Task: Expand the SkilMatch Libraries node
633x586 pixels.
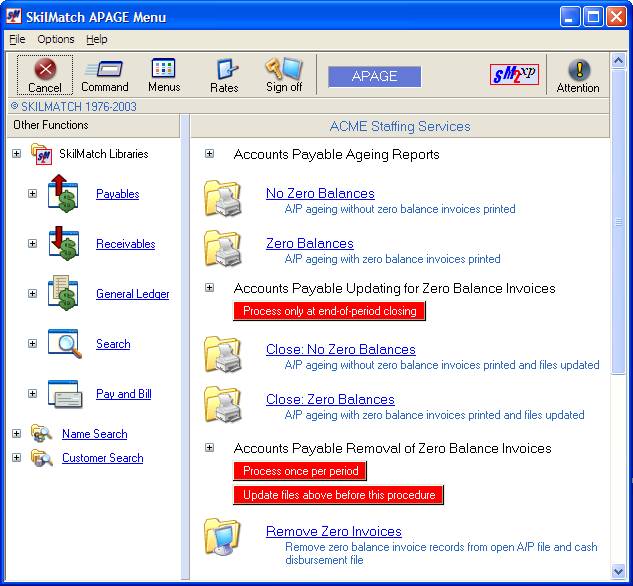Action: (x=16, y=154)
